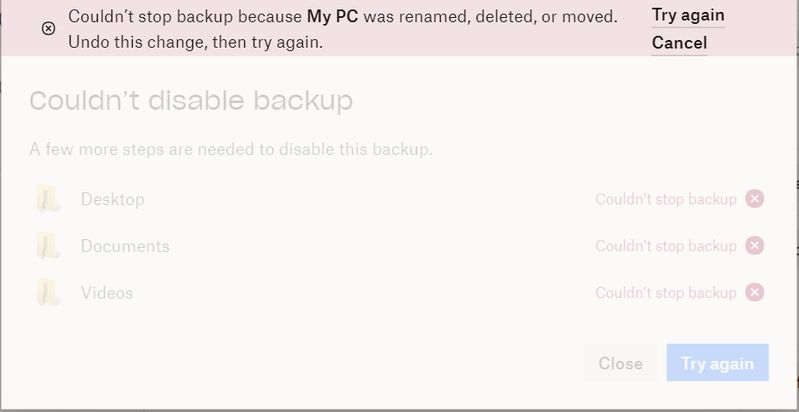Close the disable backup dialog via Close button
The height and width of the screenshot is (412, 799).
[620, 363]
